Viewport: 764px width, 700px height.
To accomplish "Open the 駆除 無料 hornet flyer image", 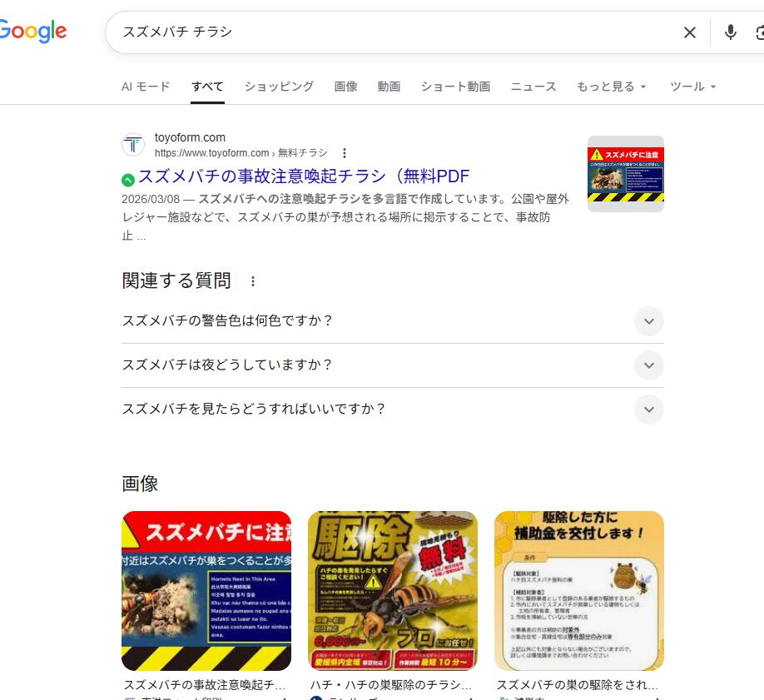I will [x=393, y=591].
